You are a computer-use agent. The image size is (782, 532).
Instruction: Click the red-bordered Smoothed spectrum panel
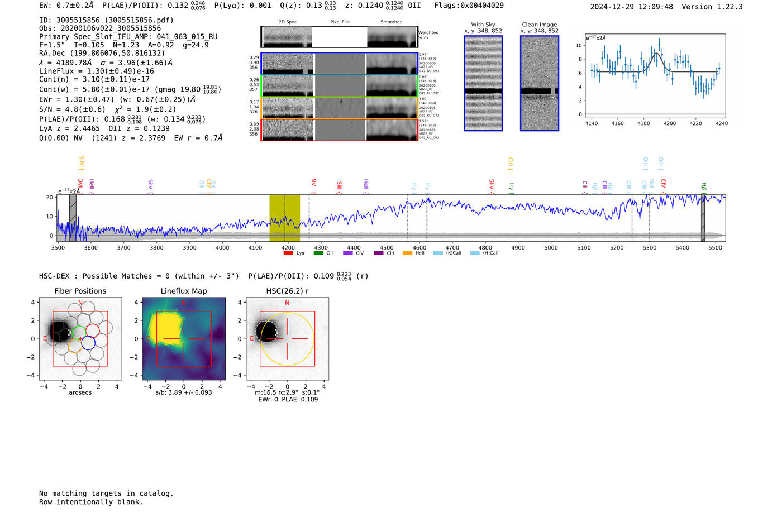(x=392, y=130)
